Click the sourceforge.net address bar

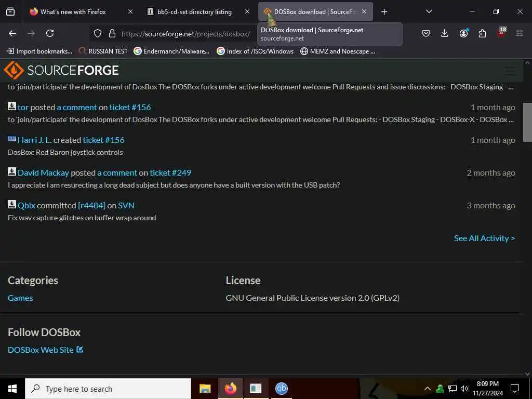click(185, 34)
